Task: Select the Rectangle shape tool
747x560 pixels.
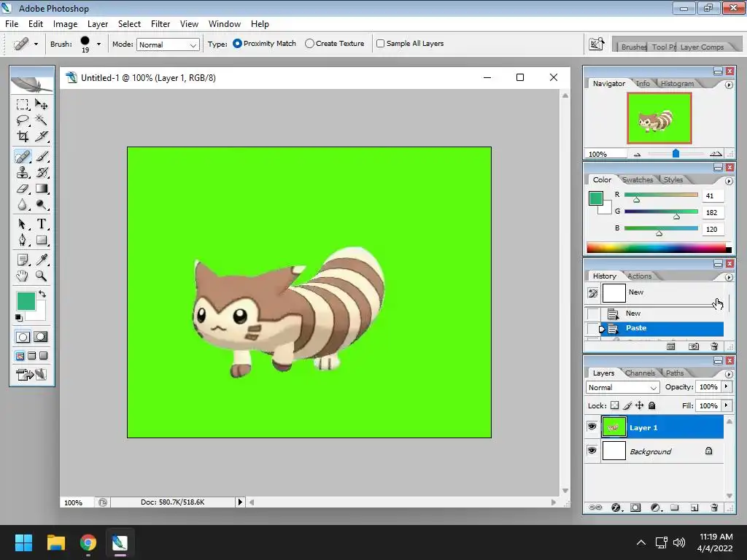Action: tap(42, 240)
